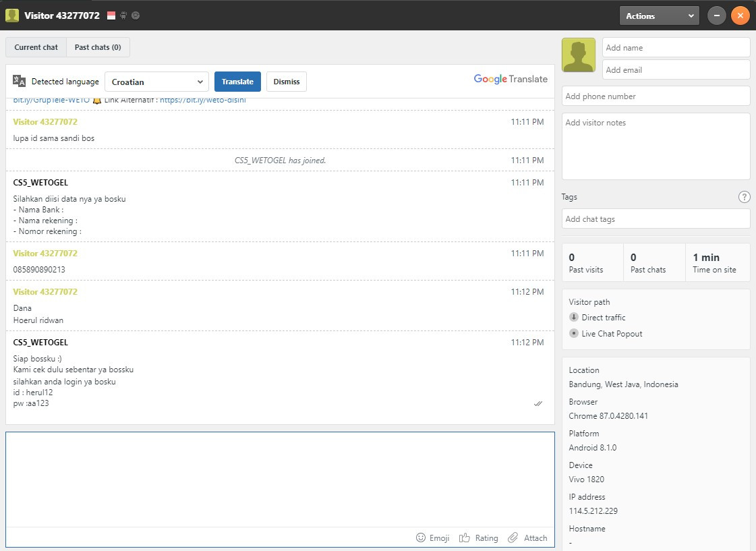Click the Add phone number field

[x=656, y=96]
